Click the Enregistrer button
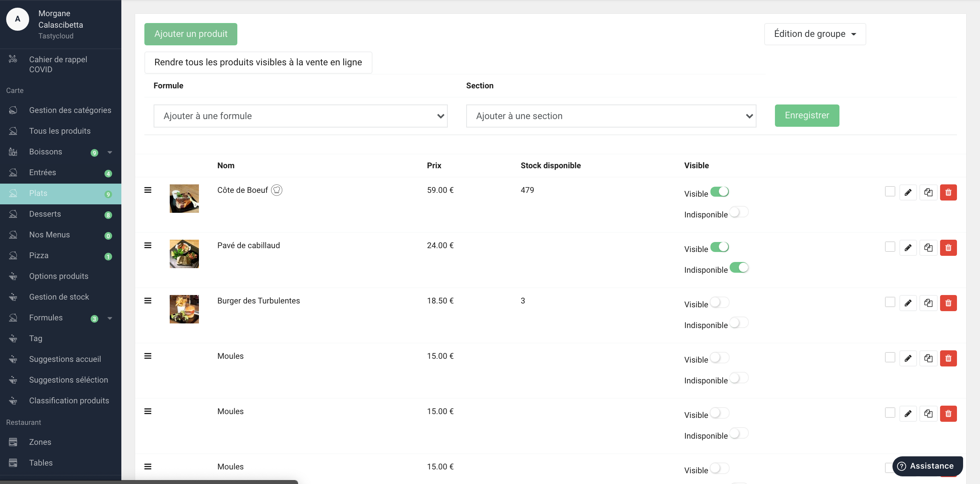 pyautogui.click(x=807, y=116)
